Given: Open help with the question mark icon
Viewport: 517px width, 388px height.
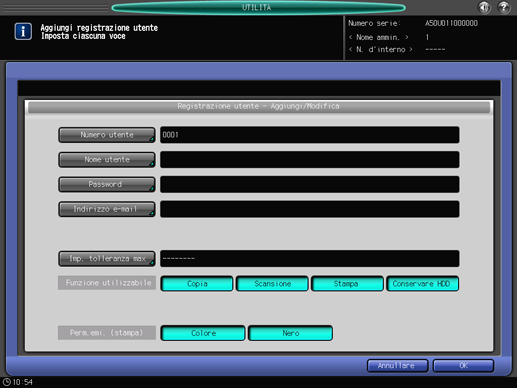Looking at the screenshot, I should click(x=504, y=7).
